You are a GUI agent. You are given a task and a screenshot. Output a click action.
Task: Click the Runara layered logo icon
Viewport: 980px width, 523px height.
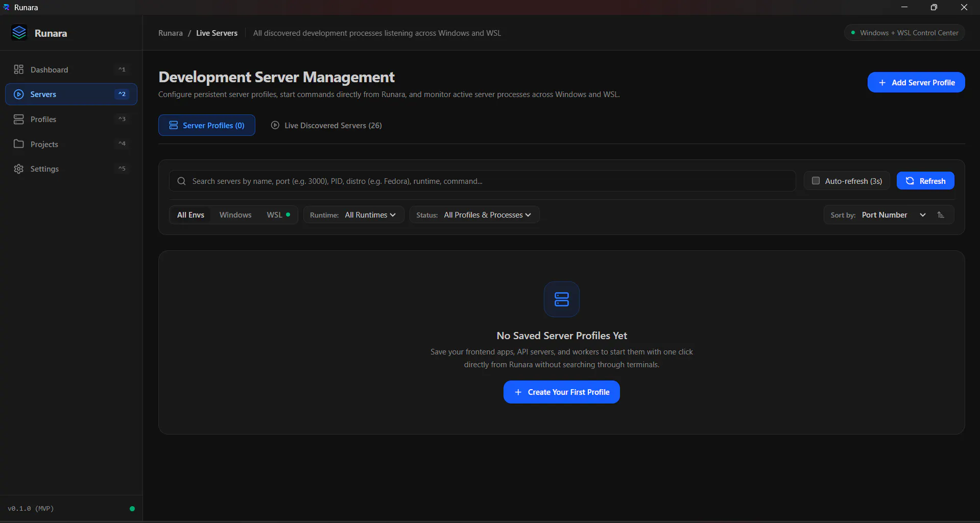point(19,33)
